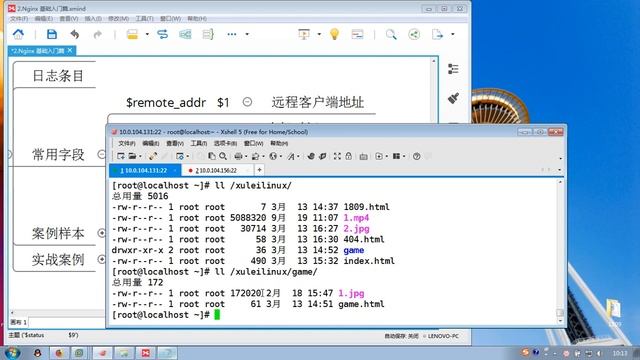Click the Home icon in XMind toolbar
The image size is (640, 360).
pos(18,34)
